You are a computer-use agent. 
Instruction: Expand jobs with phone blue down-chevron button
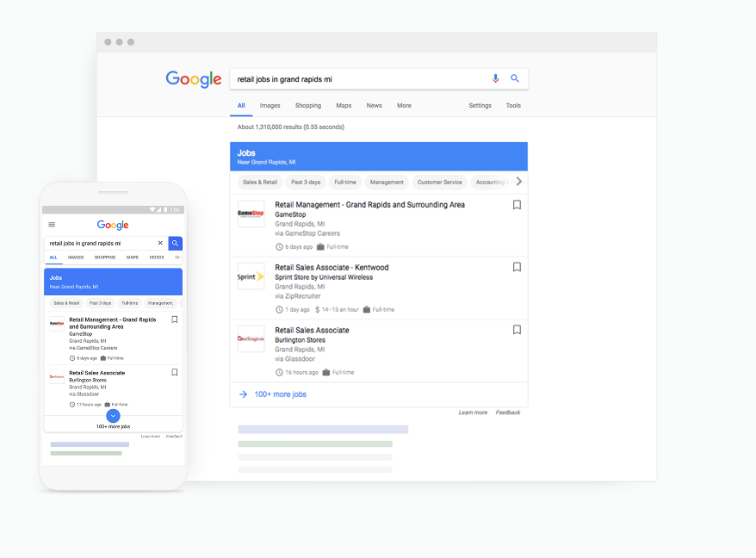(x=113, y=416)
